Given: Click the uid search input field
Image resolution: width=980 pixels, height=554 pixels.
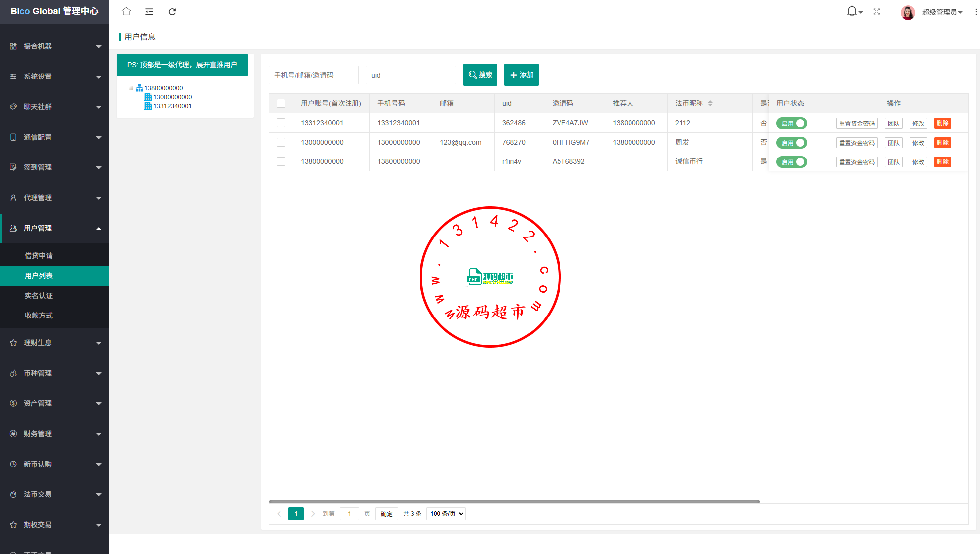Looking at the screenshot, I should 411,75.
